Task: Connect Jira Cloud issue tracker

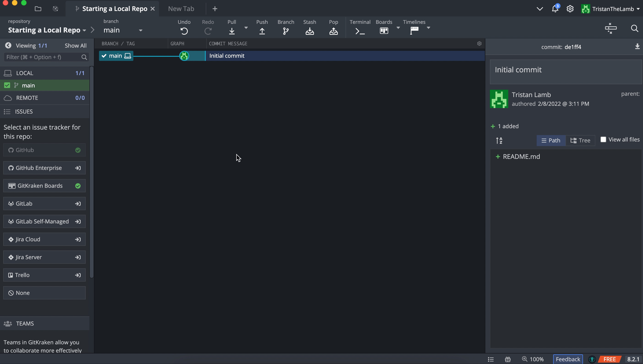Action: (44, 239)
